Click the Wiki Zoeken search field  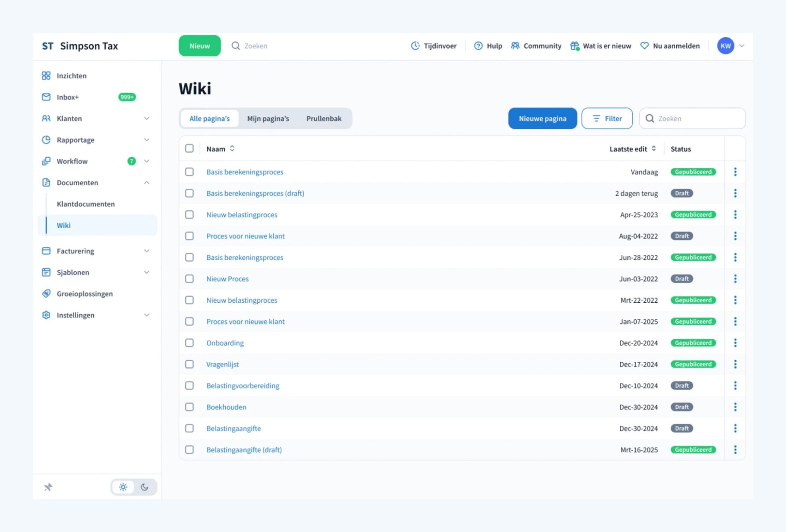point(692,118)
